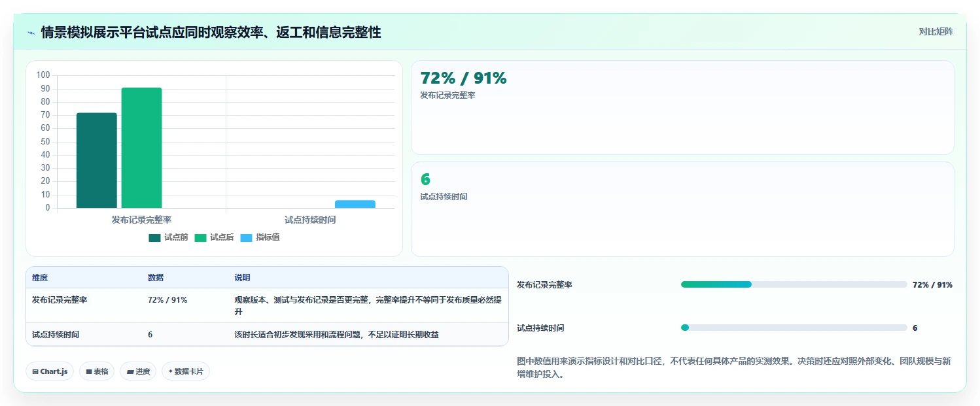Image resolution: width=980 pixels, height=406 pixels.
Task: Click the sparkle icon in the 数据卡片 chip
Action: (x=170, y=371)
